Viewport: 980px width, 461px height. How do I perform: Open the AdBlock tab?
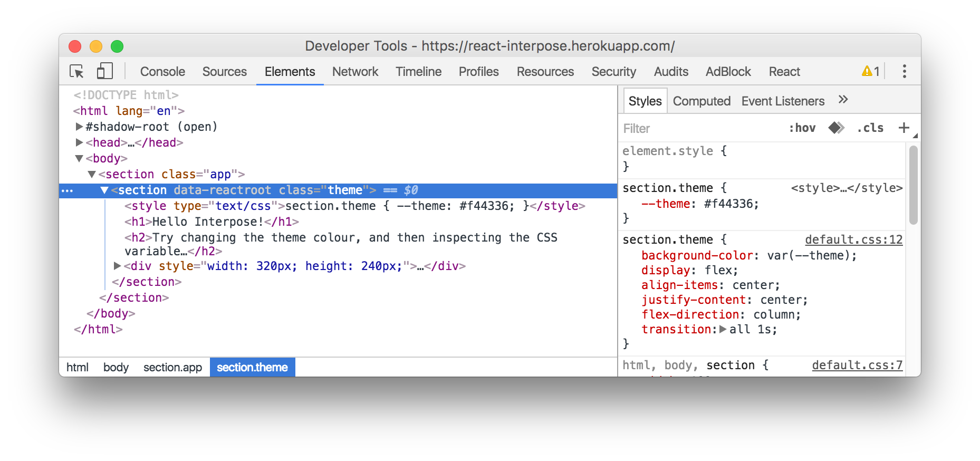tap(728, 71)
